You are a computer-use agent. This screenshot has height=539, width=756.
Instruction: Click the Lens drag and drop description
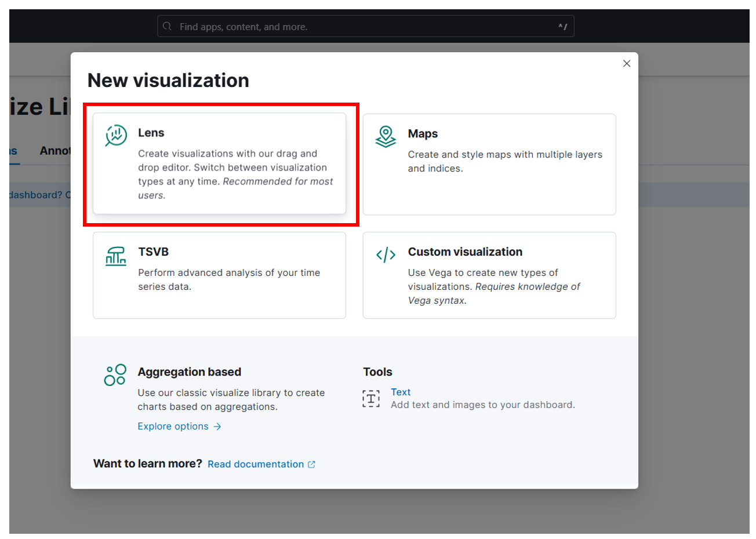[235, 174]
